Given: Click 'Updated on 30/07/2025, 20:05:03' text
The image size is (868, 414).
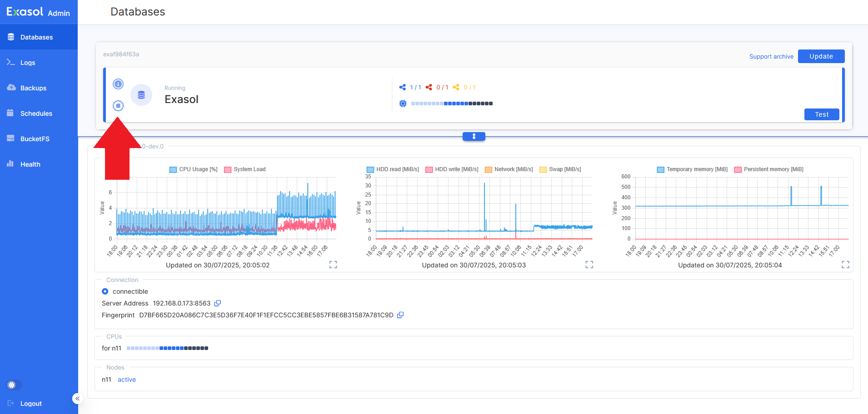Looking at the screenshot, I should click(x=474, y=265).
